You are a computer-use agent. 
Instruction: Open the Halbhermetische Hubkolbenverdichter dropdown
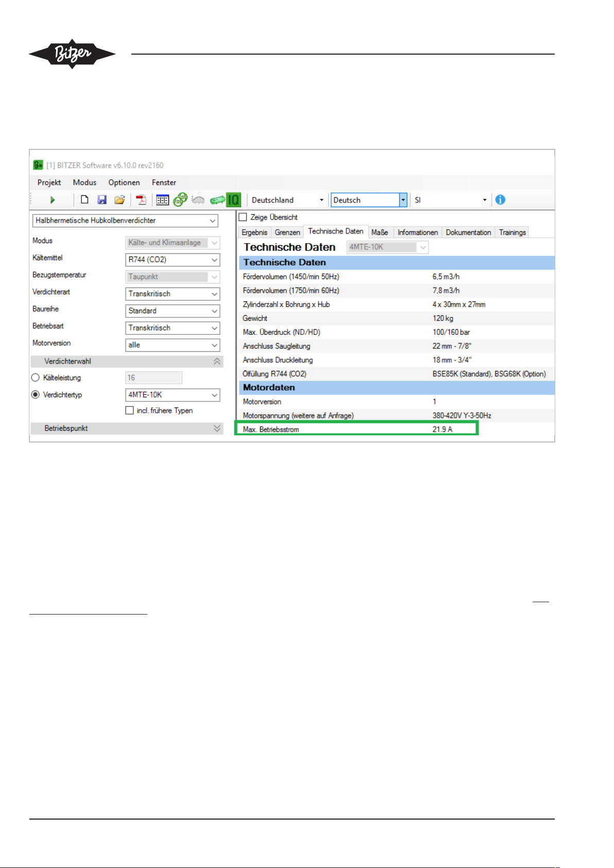[x=125, y=220]
